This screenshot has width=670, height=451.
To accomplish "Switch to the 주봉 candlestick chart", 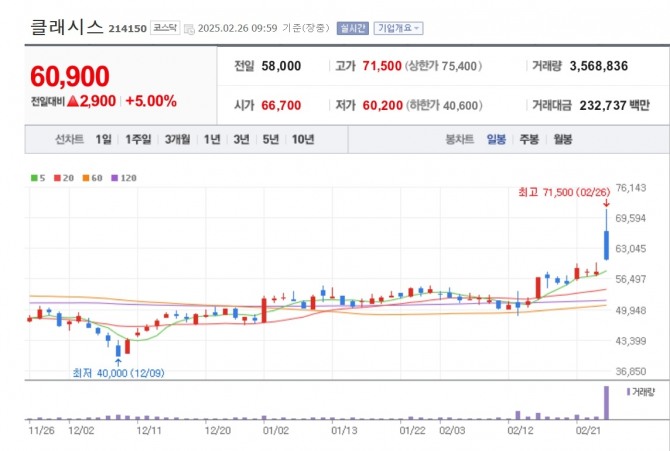I will [x=528, y=139].
